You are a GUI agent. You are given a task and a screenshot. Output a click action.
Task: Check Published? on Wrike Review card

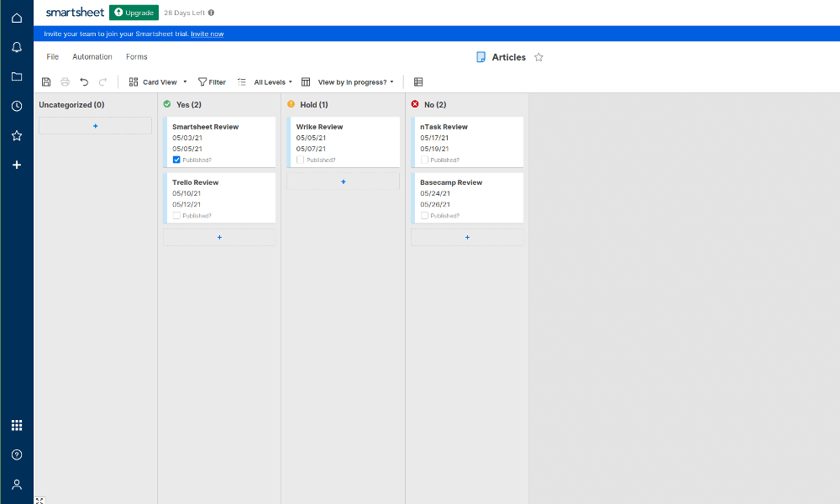300,160
